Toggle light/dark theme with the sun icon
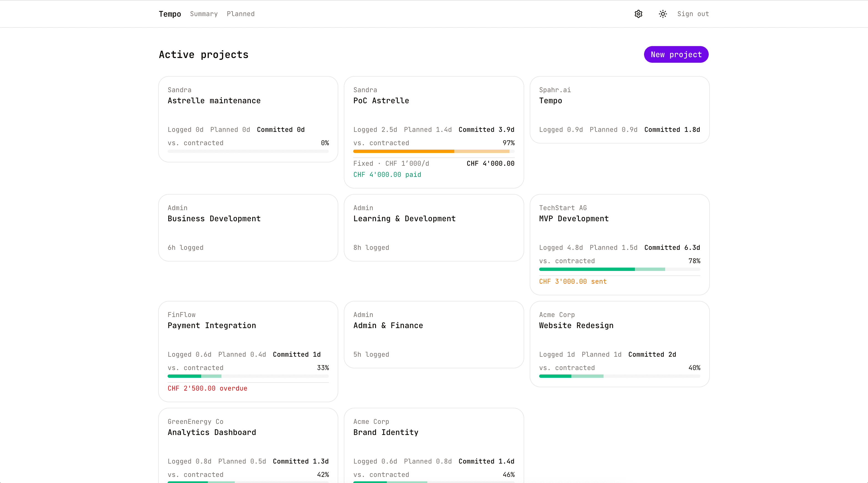The width and height of the screenshot is (868, 483). pos(662,14)
